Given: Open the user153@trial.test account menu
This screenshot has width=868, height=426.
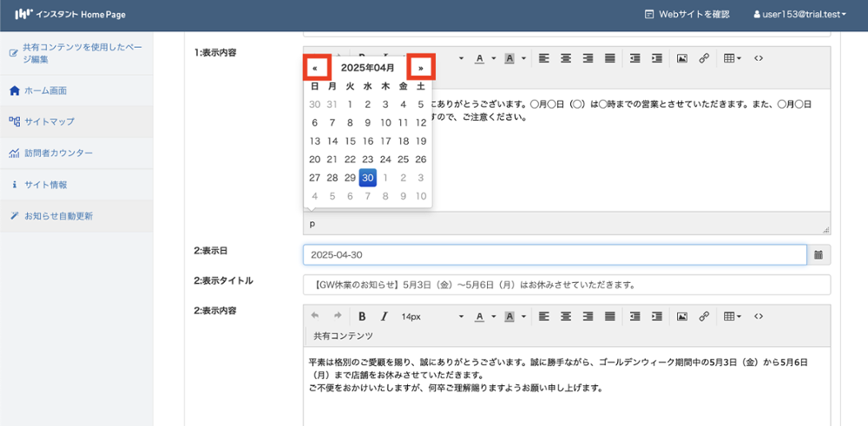Looking at the screenshot, I should [799, 14].
